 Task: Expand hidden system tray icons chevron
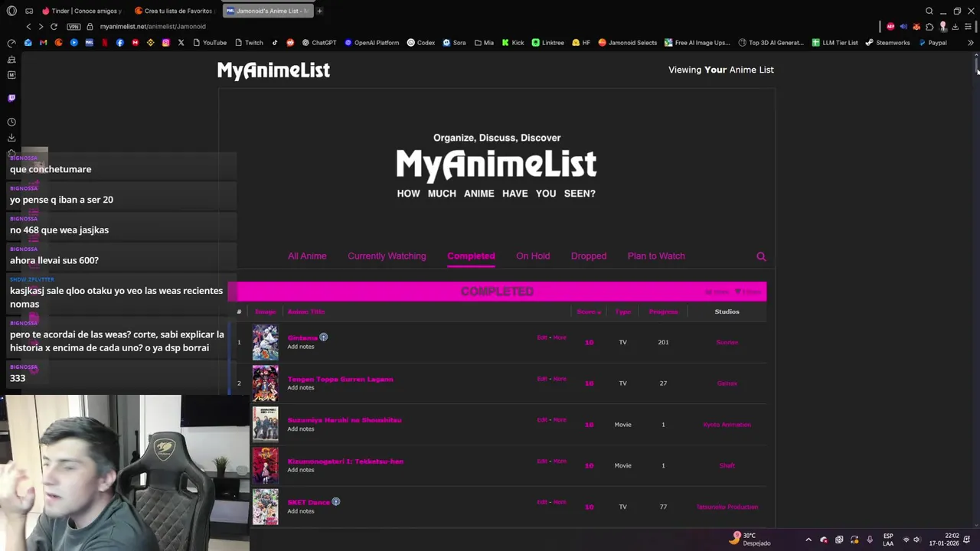808,540
